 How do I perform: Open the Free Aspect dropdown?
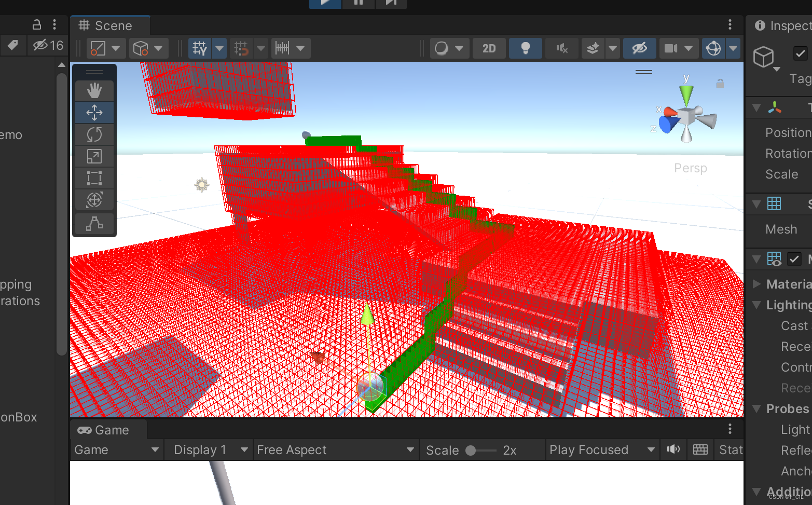(335, 449)
